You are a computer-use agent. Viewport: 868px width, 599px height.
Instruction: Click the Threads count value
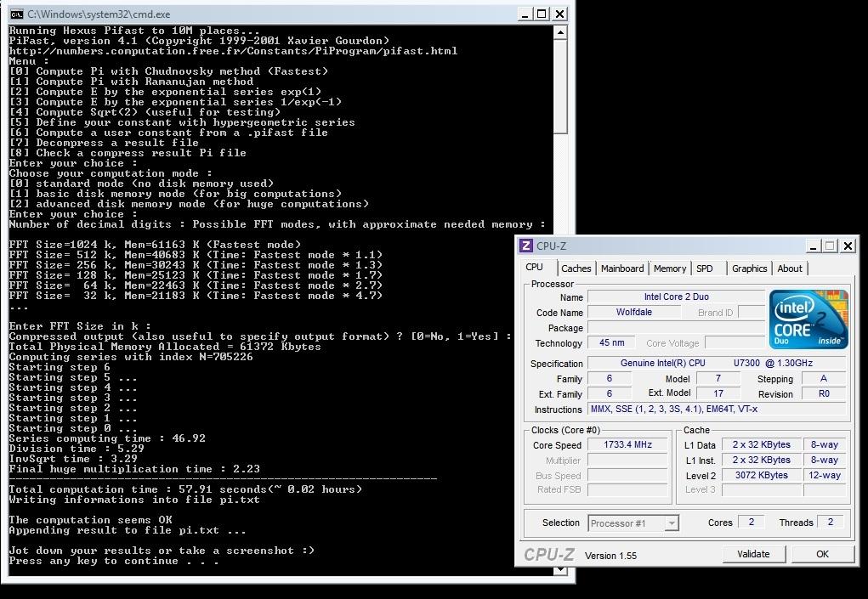(830, 523)
